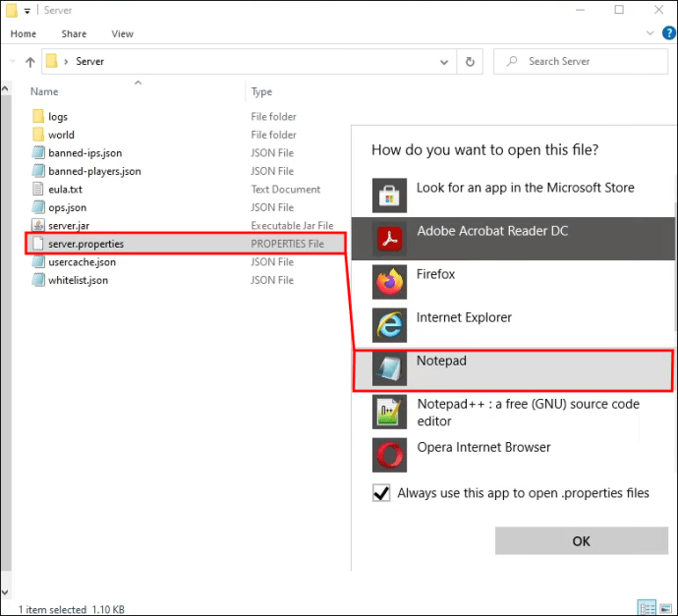Open the Share ribbon tab
This screenshot has height=616, width=678.
coord(74,33)
